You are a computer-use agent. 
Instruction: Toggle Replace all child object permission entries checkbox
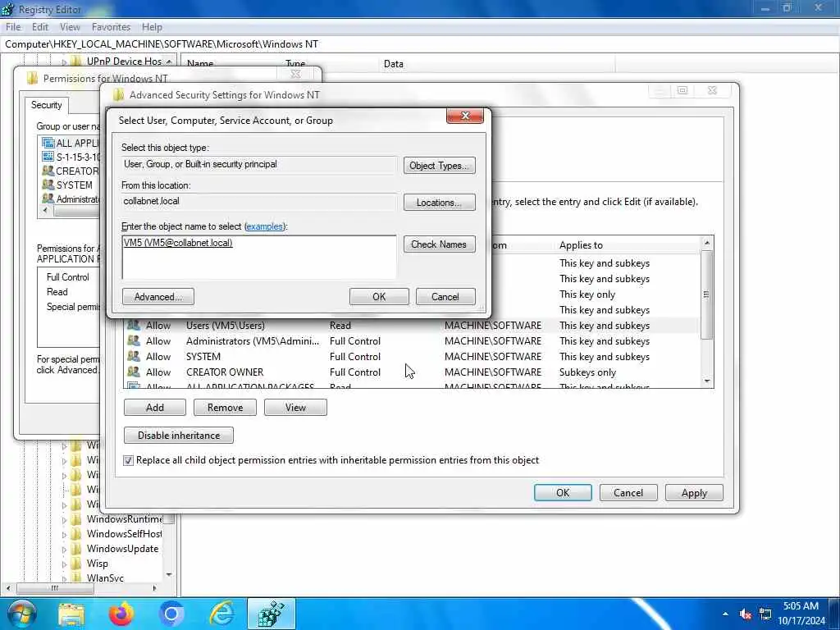[128, 460]
